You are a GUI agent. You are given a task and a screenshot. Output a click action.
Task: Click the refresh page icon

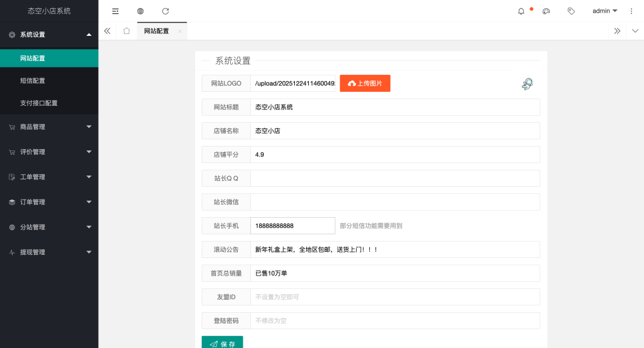coord(165,11)
